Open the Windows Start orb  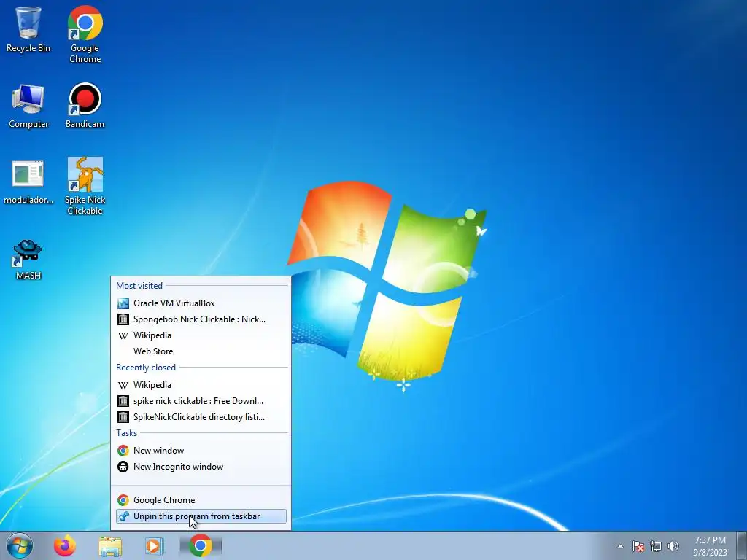coord(20,545)
